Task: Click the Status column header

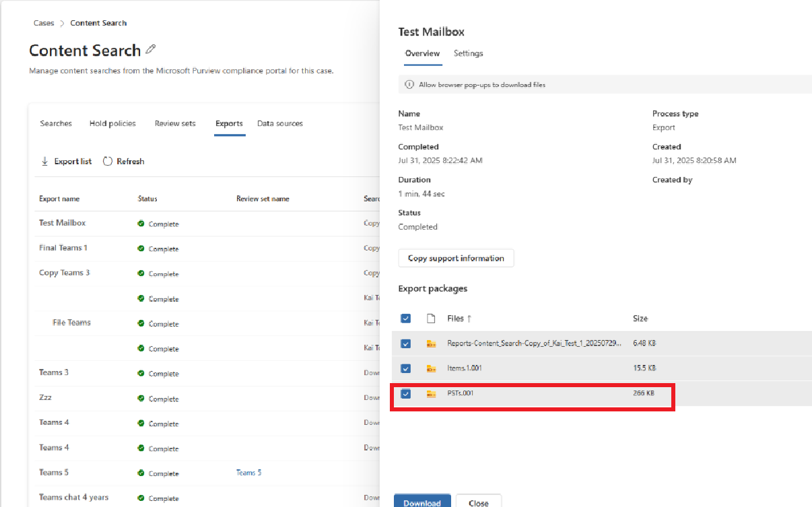Action: coord(147,199)
